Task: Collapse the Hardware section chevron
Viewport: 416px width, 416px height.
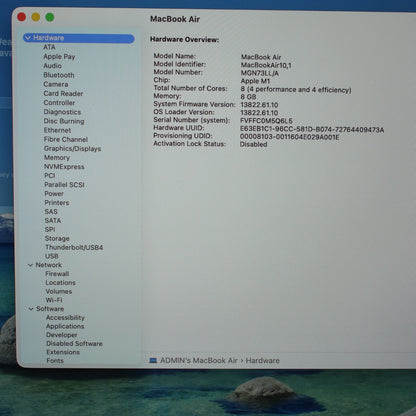Action: click(28, 38)
